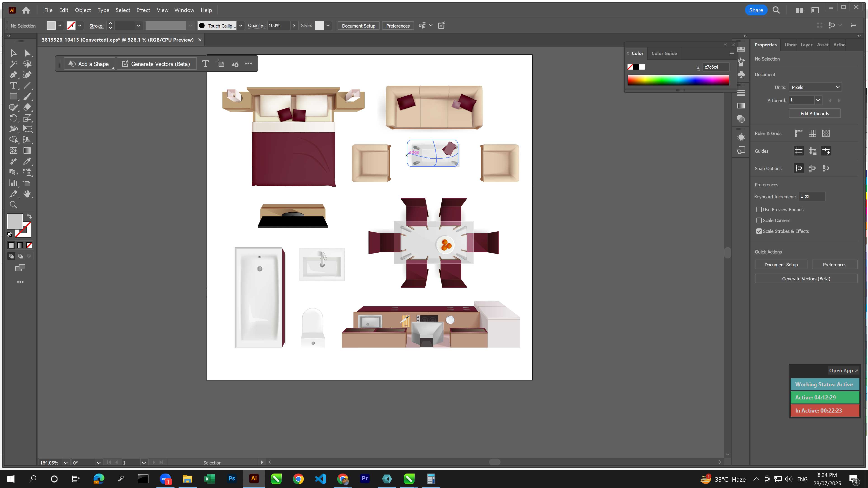Screen dimensions: 868x488
Task: Open the Stroke weight dropdown
Action: (138, 26)
